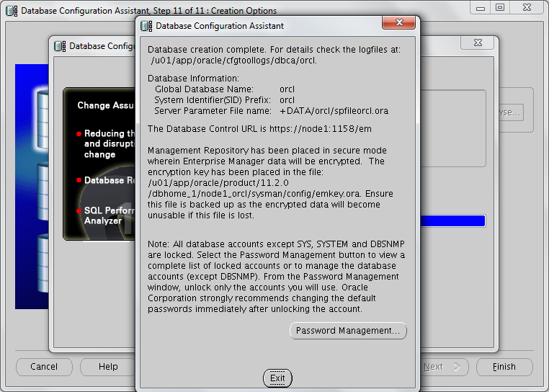Image resolution: width=549 pixels, height=392 pixels.
Task: Click 'Reducing th' bullet in the banner
Action: [x=106, y=144]
